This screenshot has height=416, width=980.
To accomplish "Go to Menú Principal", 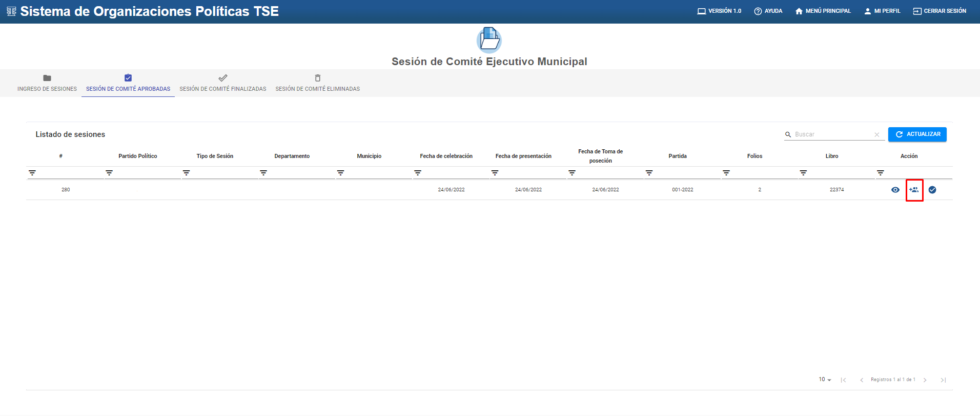I will (x=823, y=11).
